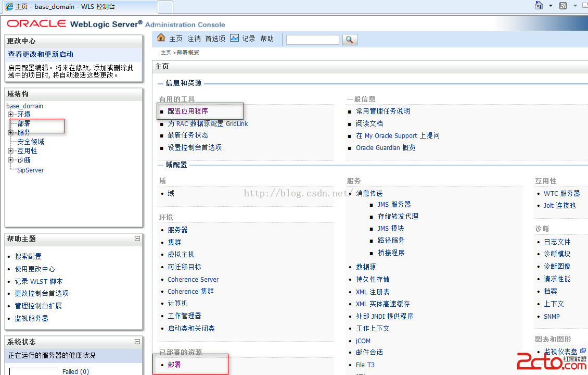Viewport: 588px width, 375px height.
Task: Select SipServer in the domain tree
Action: coord(30,170)
